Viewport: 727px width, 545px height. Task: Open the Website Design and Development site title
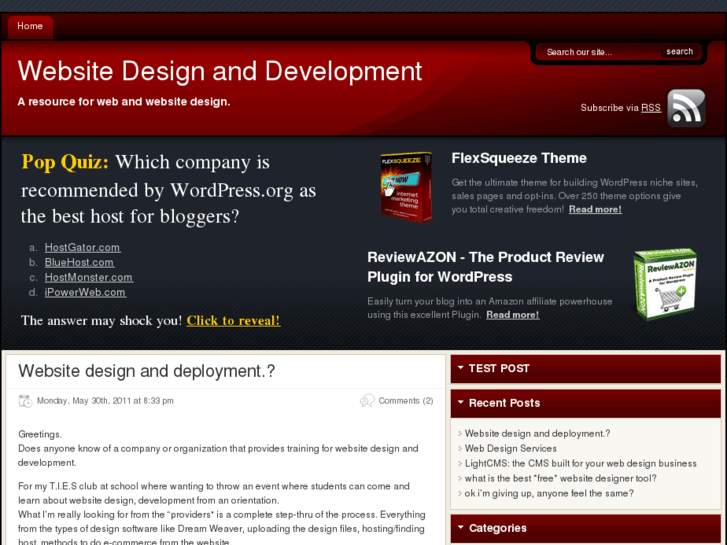[220, 71]
